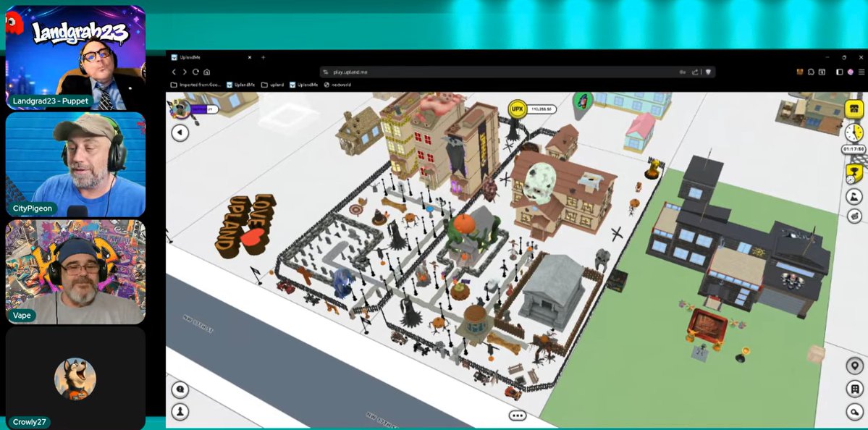Click the Crowly27 husky avatar
Screen dimensions: 868x430
click(x=75, y=379)
